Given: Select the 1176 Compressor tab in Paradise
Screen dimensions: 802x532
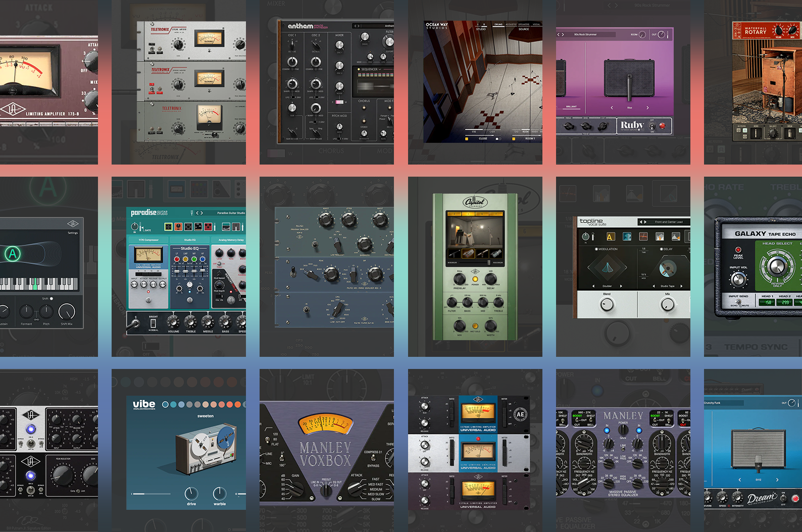Looking at the screenshot, I should [x=148, y=240].
